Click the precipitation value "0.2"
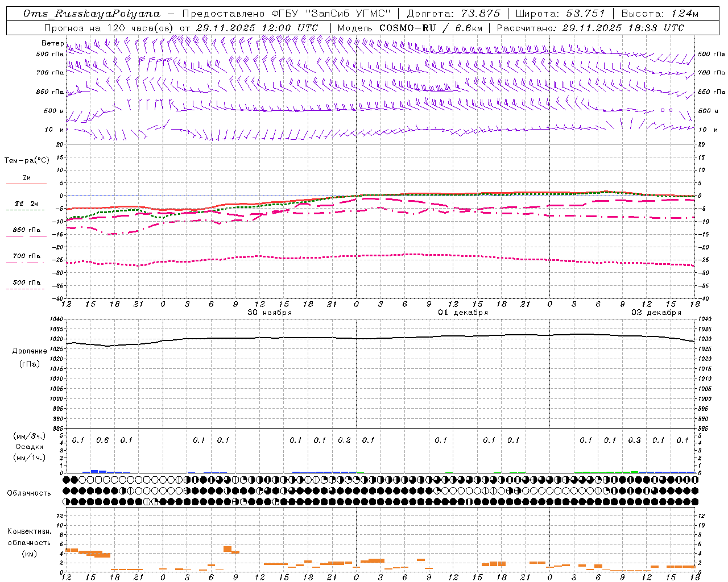 [x=344, y=440]
